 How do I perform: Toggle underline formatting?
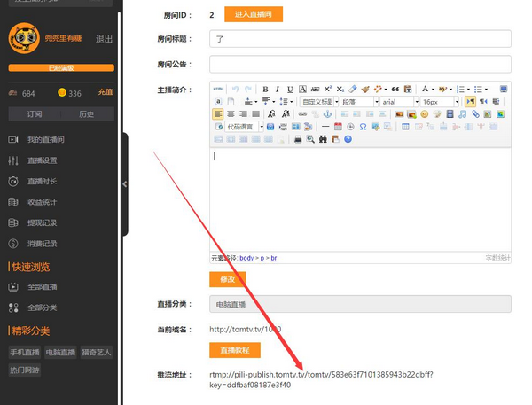pos(290,90)
